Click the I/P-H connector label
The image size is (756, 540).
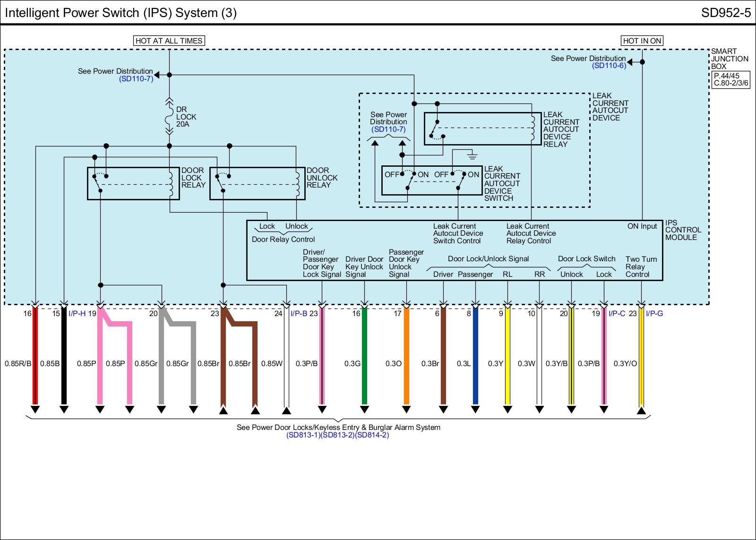tap(77, 313)
